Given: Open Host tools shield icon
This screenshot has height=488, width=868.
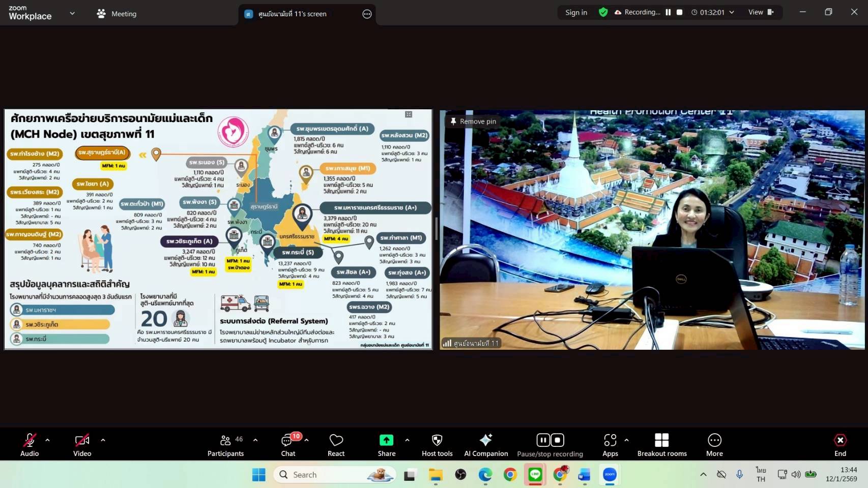Looking at the screenshot, I should point(437,440).
